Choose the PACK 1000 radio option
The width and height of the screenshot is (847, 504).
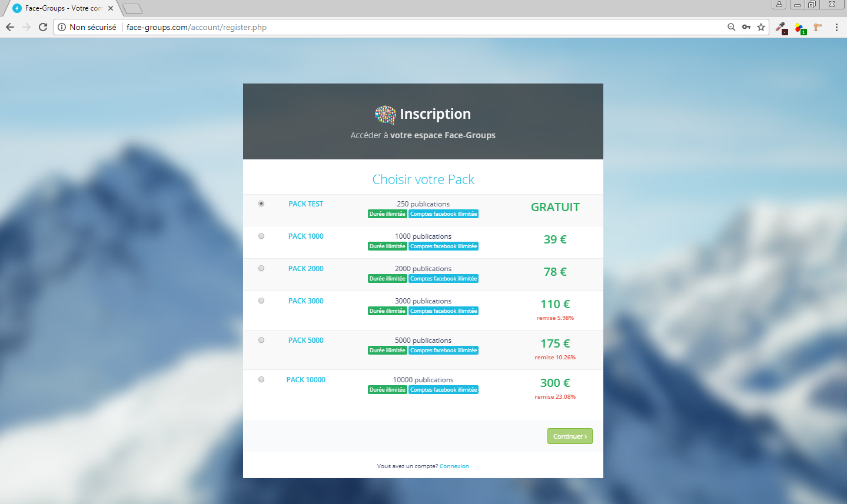(x=261, y=236)
